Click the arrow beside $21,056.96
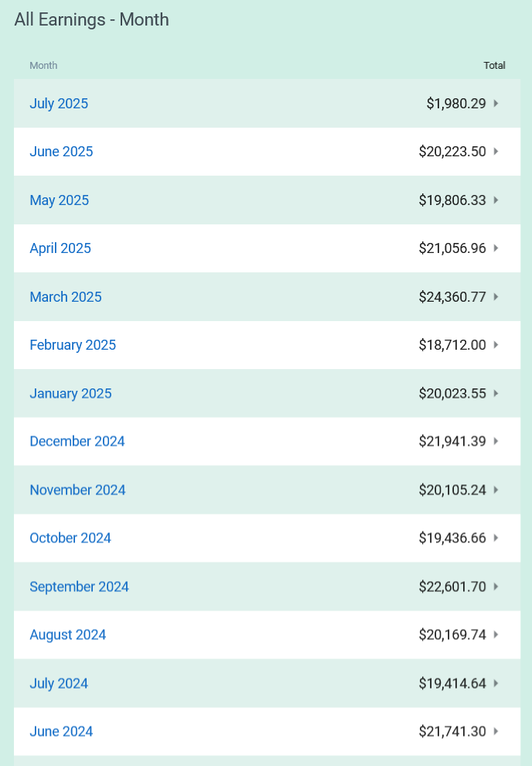This screenshot has height=766, width=532. click(x=496, y=248)
